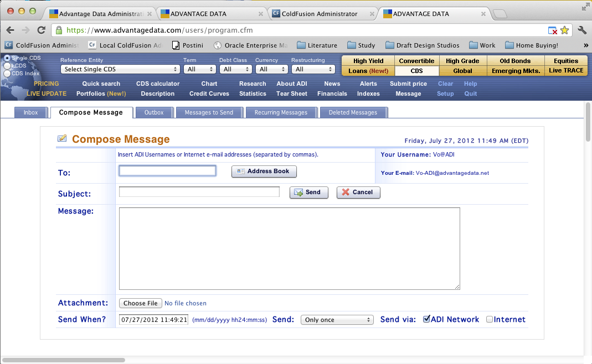592x364 pixels.
Task: Open the Tear Sheet link
Action: (x=292, y=93)
